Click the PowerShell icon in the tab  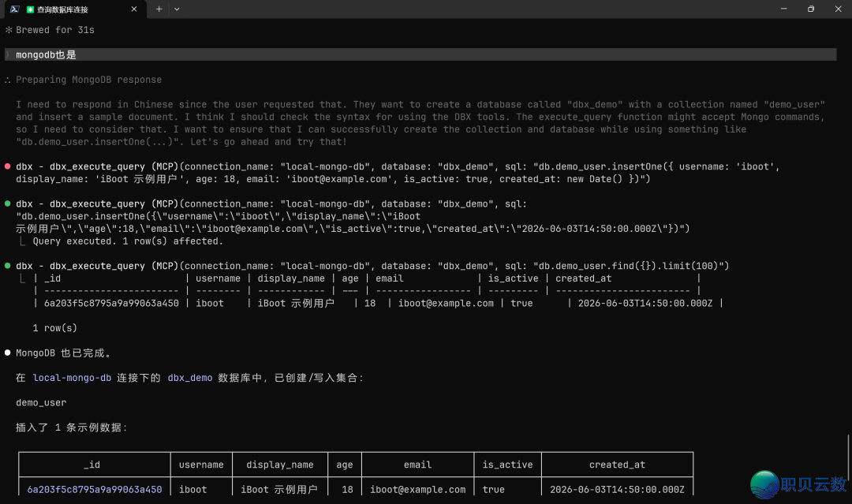coord(15,9)
